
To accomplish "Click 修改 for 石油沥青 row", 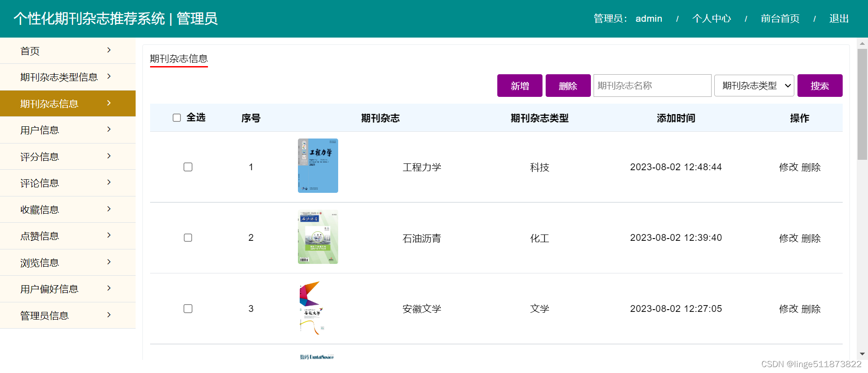I will tap(788, 238).
